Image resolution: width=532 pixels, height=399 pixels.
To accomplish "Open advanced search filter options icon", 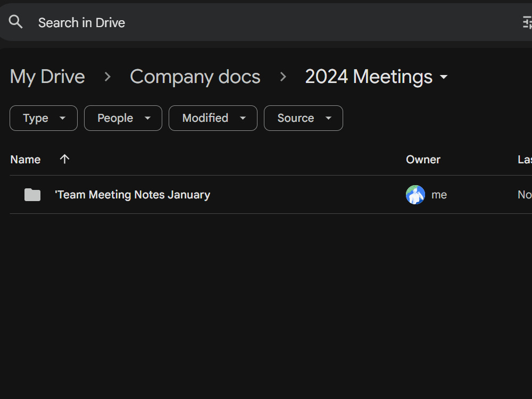I will 527,23.
